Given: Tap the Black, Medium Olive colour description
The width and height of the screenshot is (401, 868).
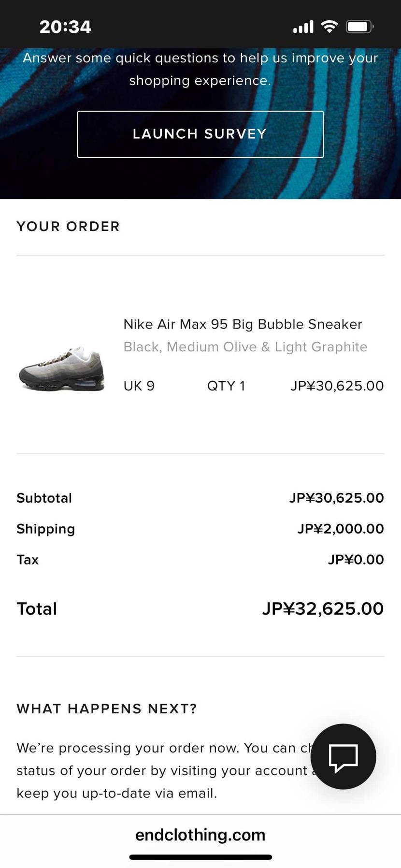Looking at the screenshot, I should (x=245, y=347).
